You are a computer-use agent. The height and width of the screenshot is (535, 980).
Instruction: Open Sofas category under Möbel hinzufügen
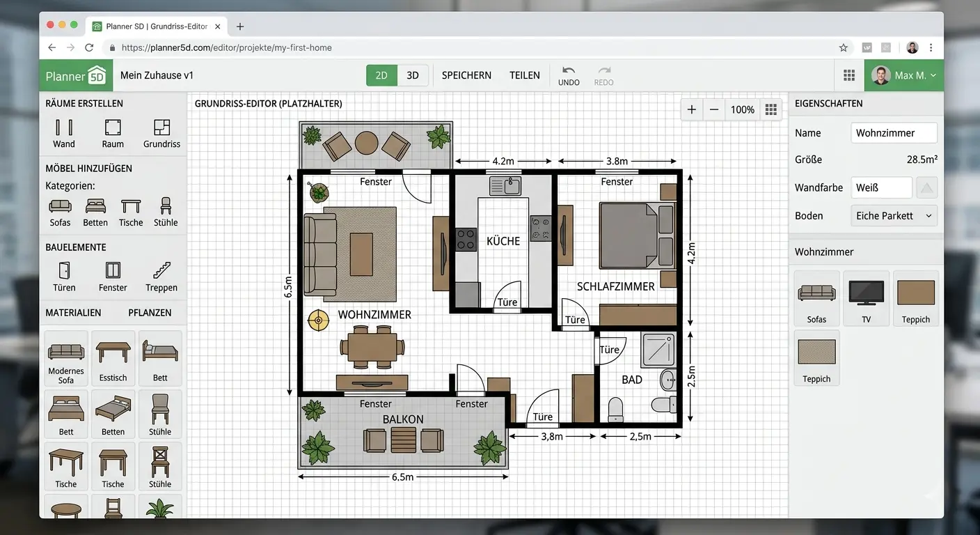point(60,212)
